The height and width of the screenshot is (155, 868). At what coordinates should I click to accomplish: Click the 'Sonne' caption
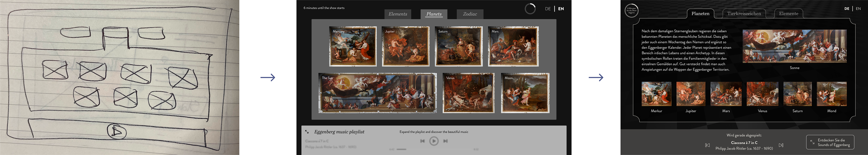coord(795,68)
